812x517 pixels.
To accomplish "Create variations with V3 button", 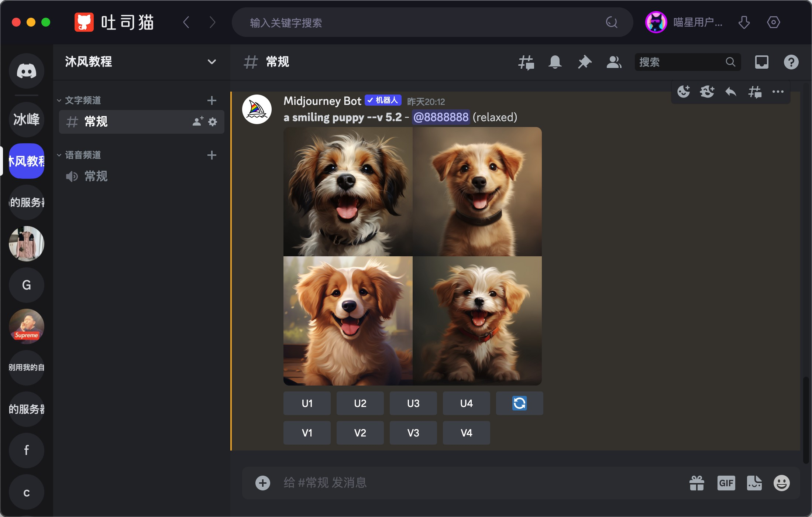I will tap(413, 433).
